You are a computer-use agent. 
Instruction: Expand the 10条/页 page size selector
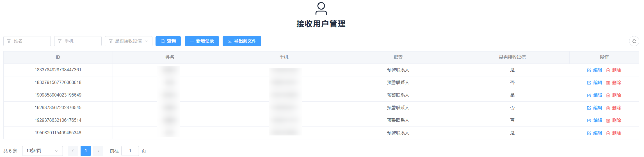(x=42, y=151)
